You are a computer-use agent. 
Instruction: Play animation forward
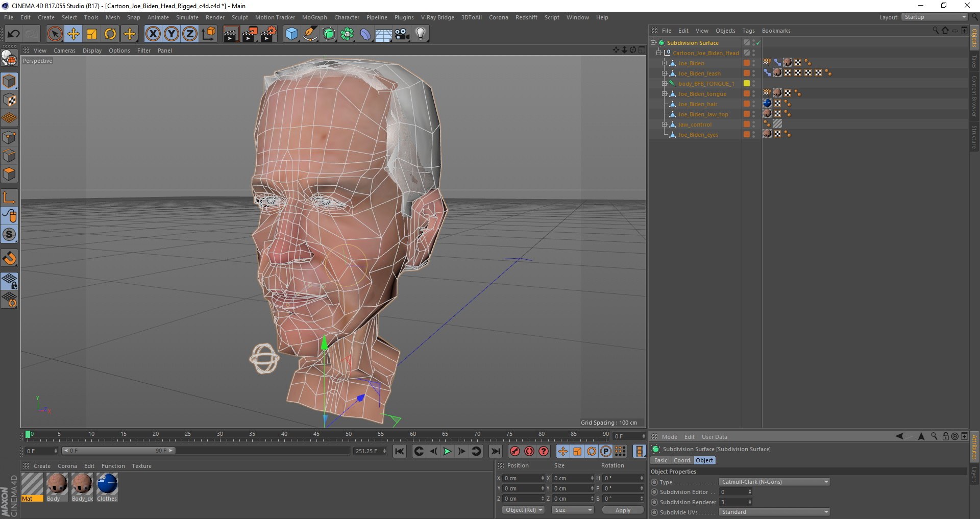[447, 451]
